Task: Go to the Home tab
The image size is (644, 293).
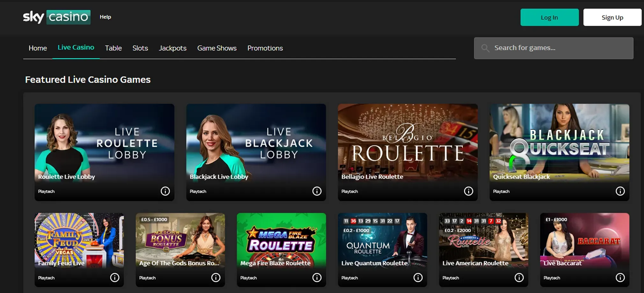Action: point(38,48)
